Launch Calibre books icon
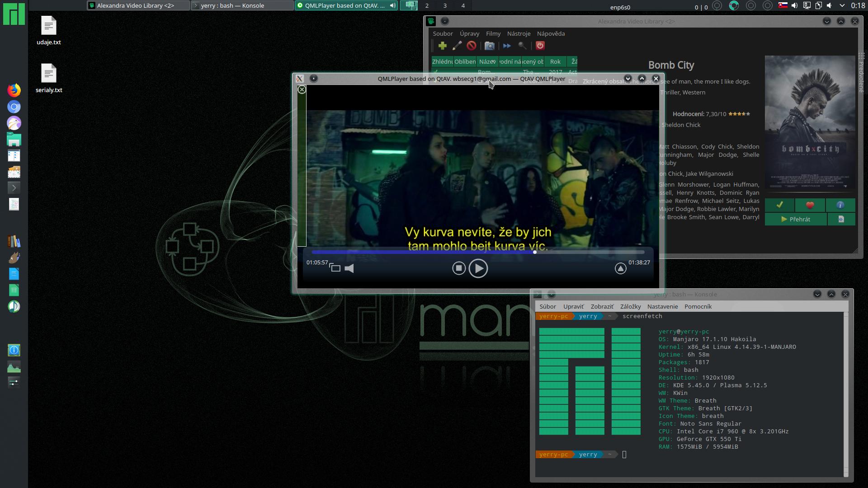 pyautogui.click(x=14, y=241)
